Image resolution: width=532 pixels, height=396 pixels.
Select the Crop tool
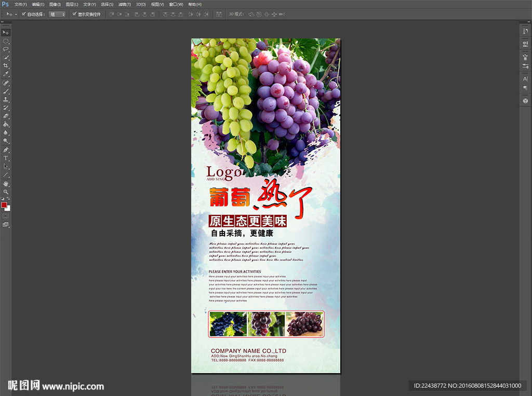[6, 66]
